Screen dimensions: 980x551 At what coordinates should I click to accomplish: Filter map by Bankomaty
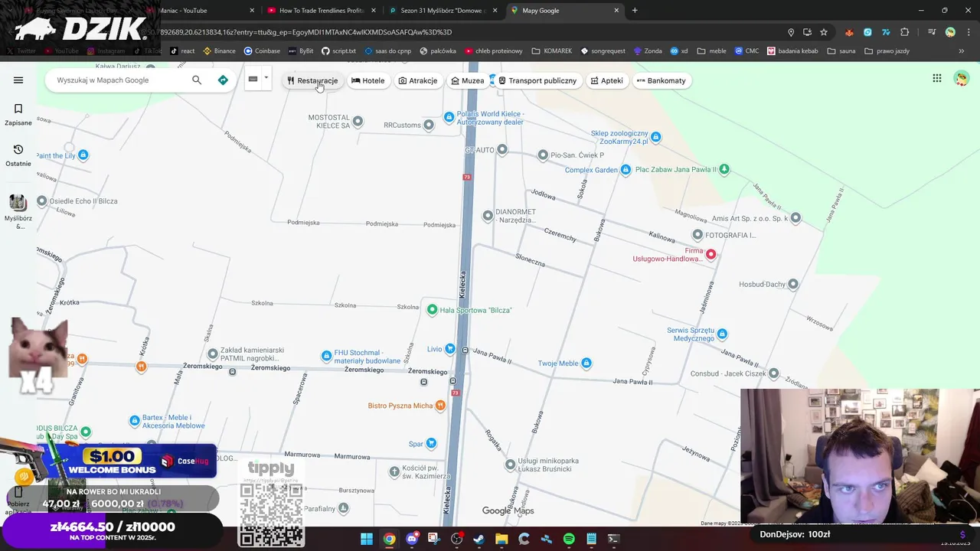[x=661, y=80]
